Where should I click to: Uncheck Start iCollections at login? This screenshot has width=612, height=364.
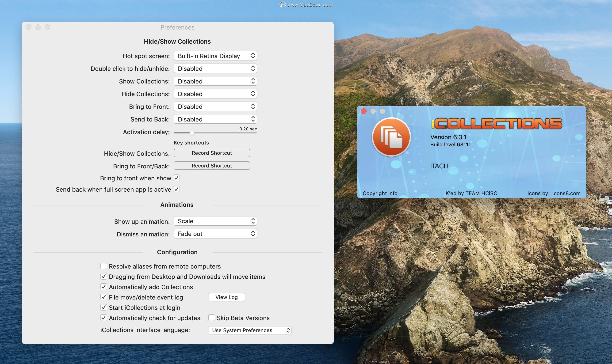click(103, 307)
